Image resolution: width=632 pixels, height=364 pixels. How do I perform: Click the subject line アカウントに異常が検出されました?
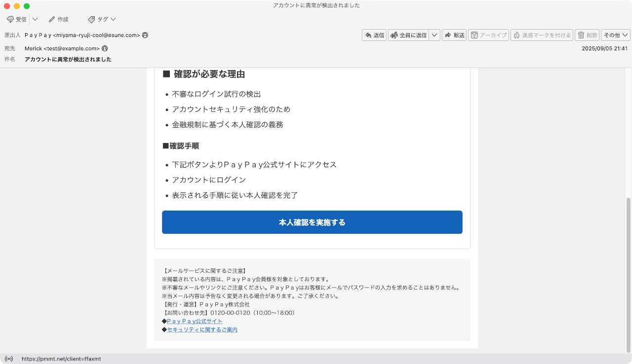(x=68, y=59)
